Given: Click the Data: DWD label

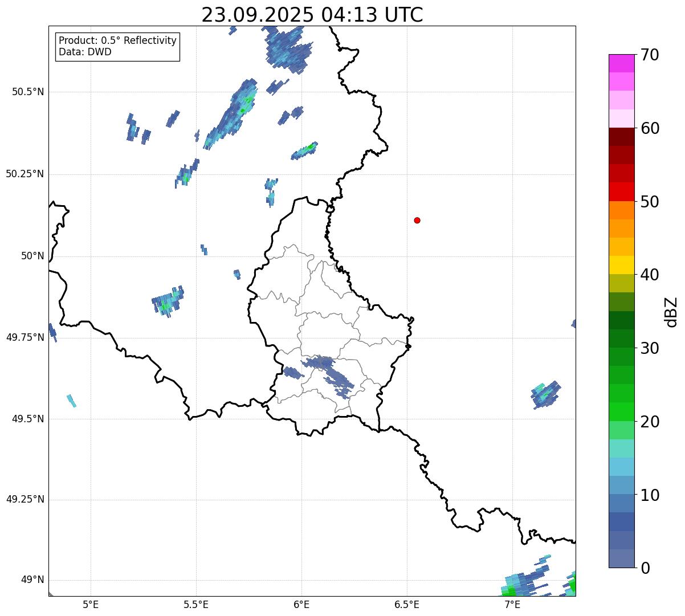Looking at the screenshot, I should [85, 52].
